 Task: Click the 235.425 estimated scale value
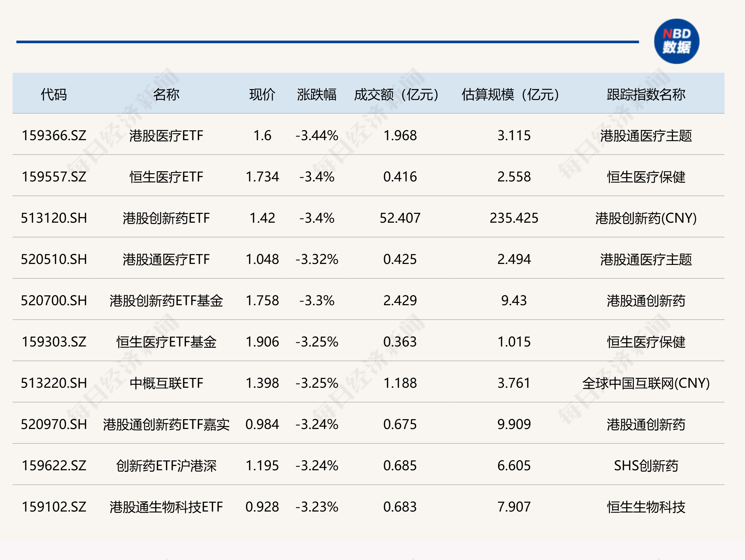pos(514,218)
